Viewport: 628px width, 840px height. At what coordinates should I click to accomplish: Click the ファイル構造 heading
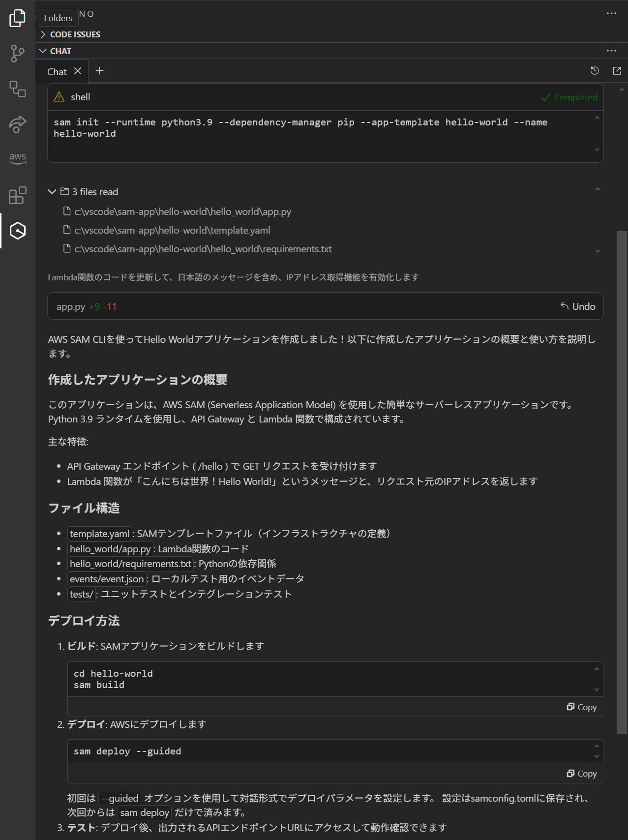click(84, 508)
